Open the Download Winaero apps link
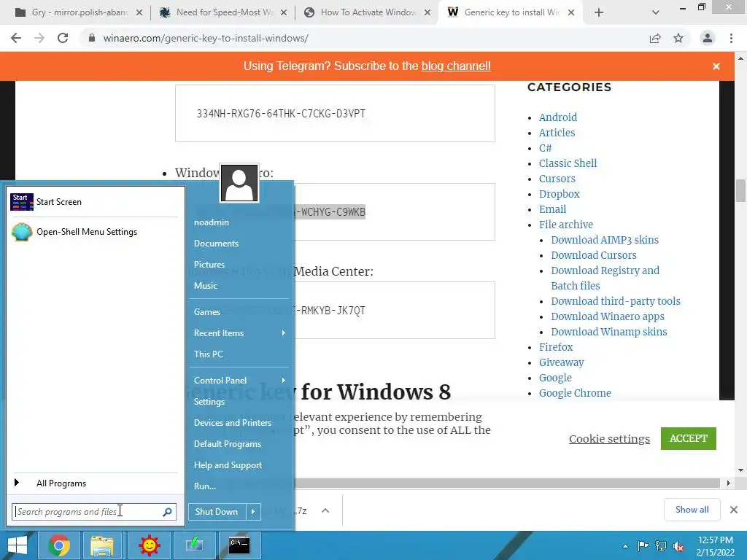 pos(608,316)
